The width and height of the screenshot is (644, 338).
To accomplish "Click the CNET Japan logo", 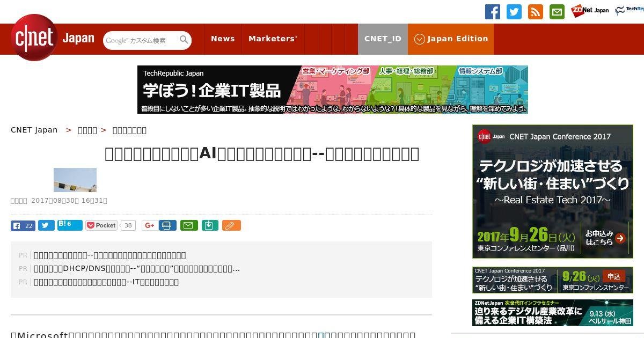I will (53, 38).
